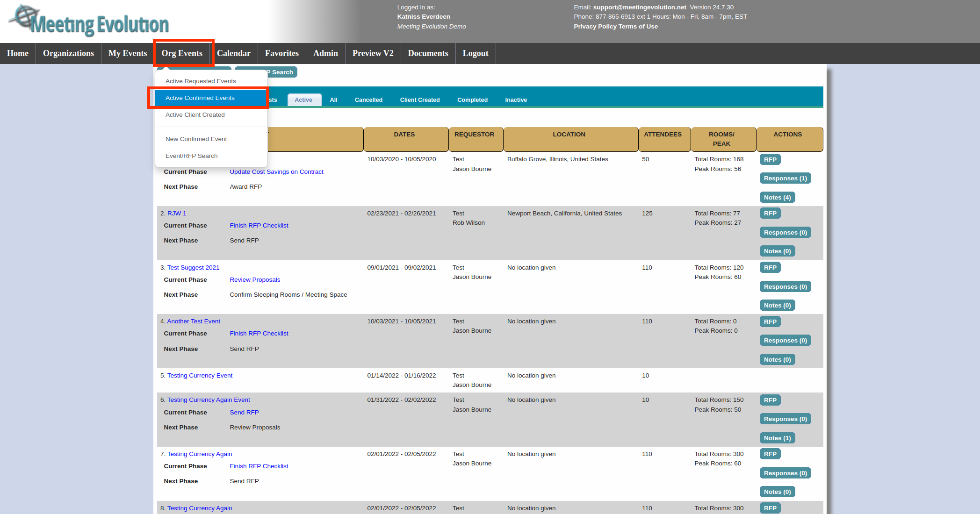This screenshot has width=980, height=514.
Task: View Notes (4) on the first event
Action: coord(777,197)
